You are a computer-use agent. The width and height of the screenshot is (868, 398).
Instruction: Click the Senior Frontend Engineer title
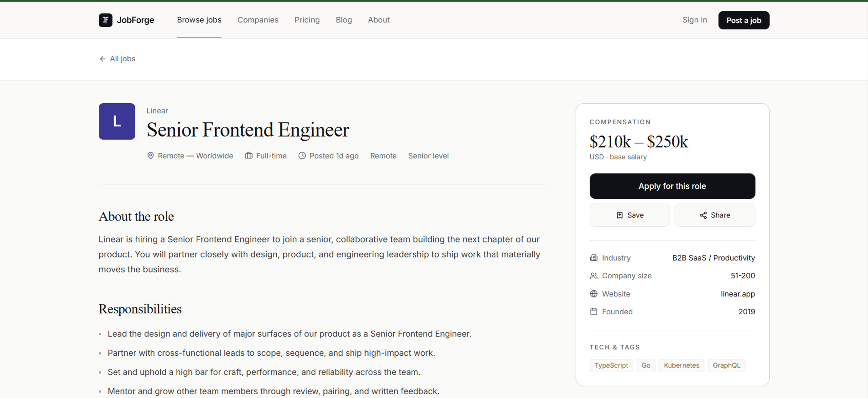pos(248,130)
